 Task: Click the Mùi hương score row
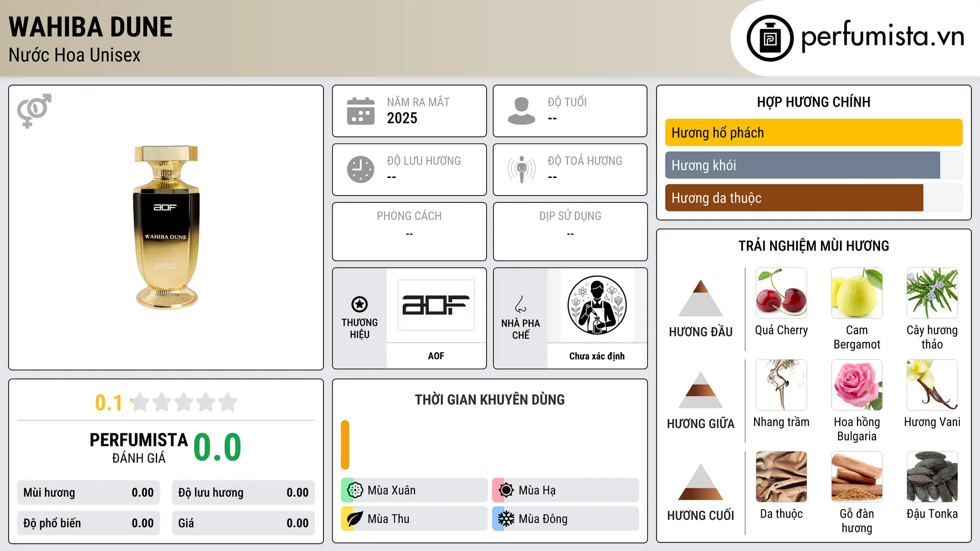tap(89, 493)
